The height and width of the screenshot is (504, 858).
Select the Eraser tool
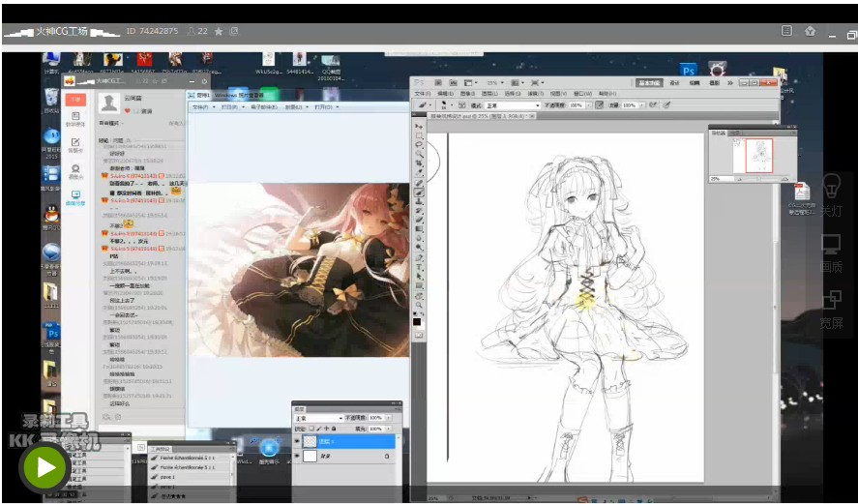coord(420,219)
